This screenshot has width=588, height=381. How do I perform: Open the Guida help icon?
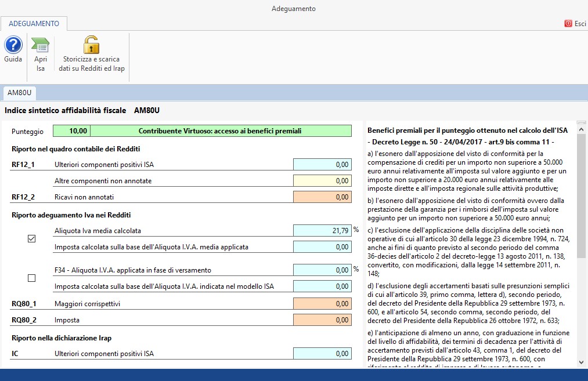[13, 45]
